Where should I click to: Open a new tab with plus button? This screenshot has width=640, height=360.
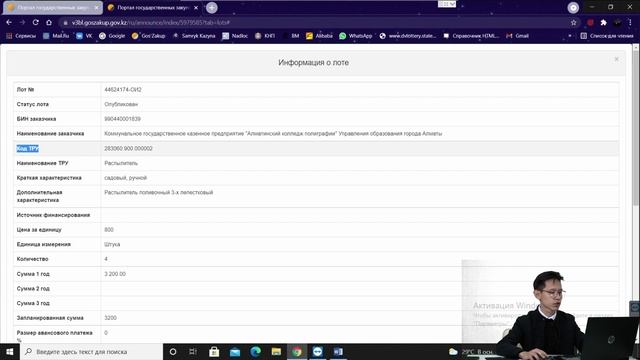pos(211,7)
